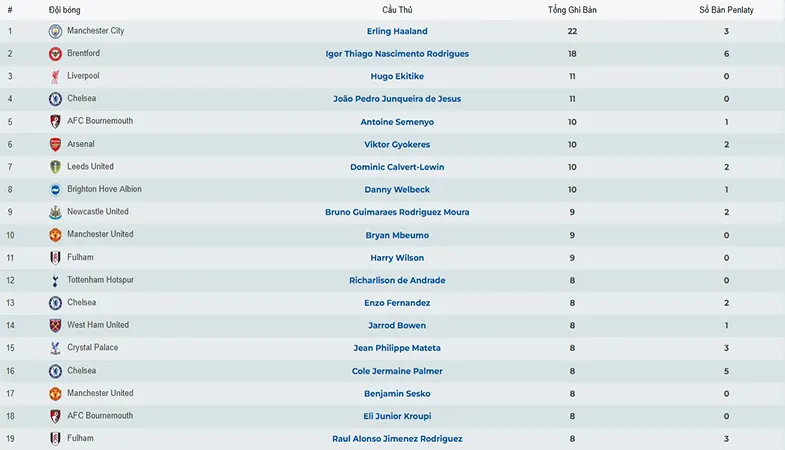Click the 'Crystal Palace' team name
The image size is (785, 450).
point(93,347)
